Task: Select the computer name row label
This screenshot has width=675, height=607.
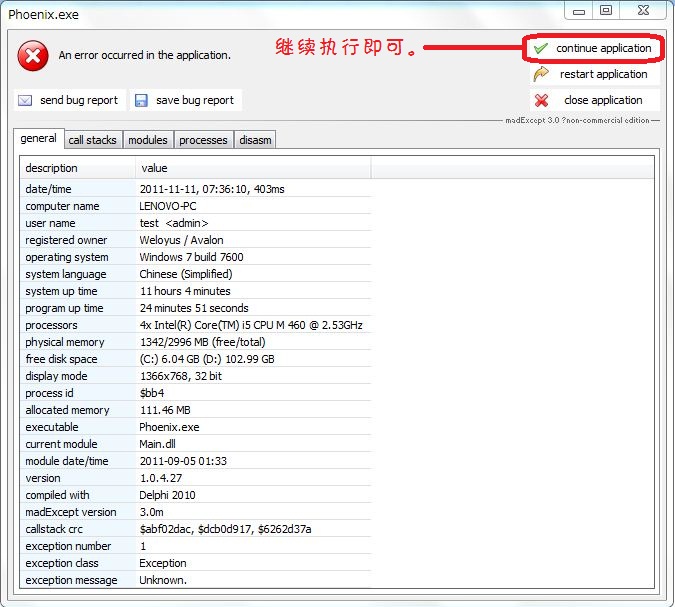Action: click(x=62, y=206)
